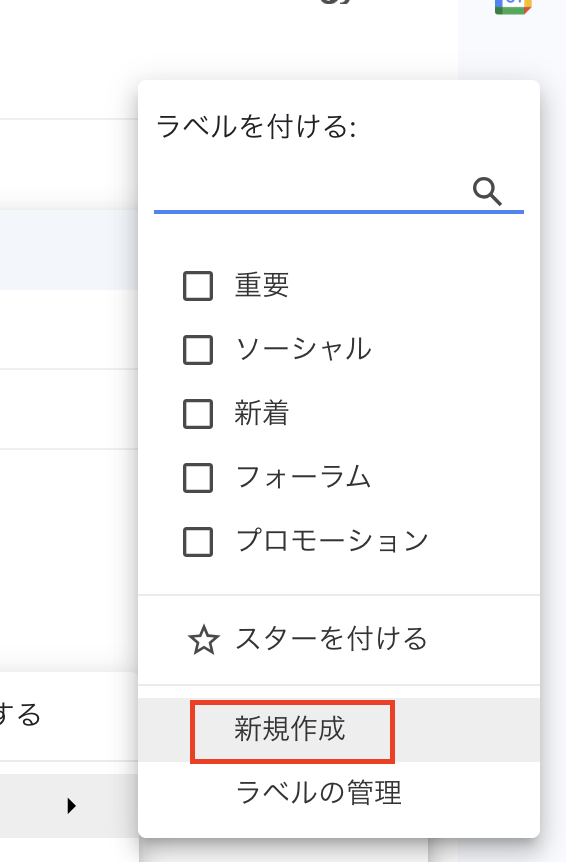Click the star outline icon
Viewport: 566px width, 862px height.
tap(204, 640)
